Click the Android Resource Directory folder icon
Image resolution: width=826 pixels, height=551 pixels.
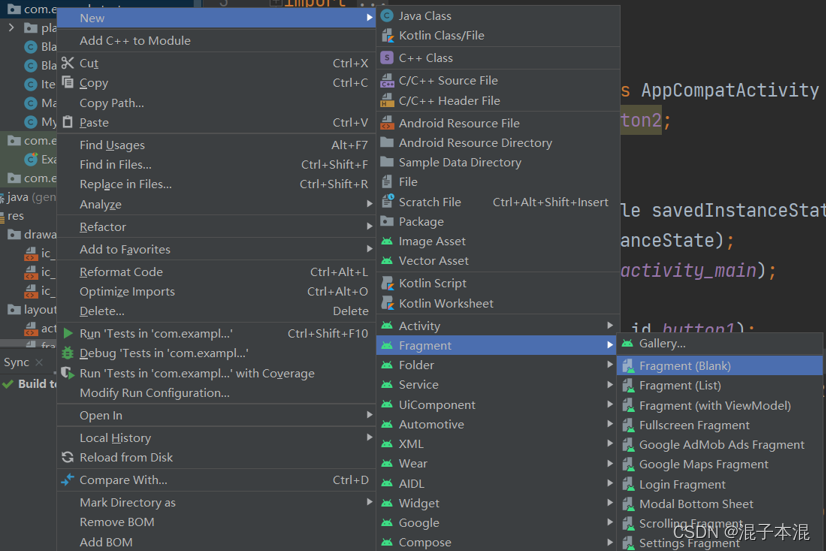387,143
